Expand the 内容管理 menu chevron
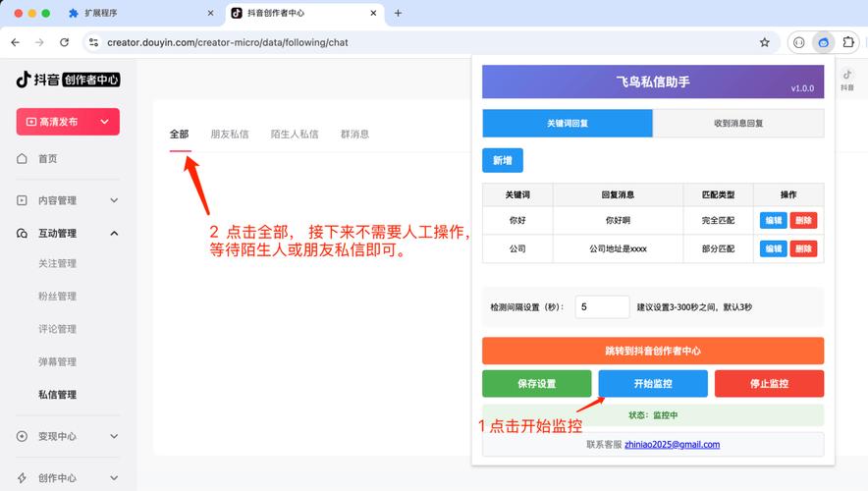 tap(114, 200)
